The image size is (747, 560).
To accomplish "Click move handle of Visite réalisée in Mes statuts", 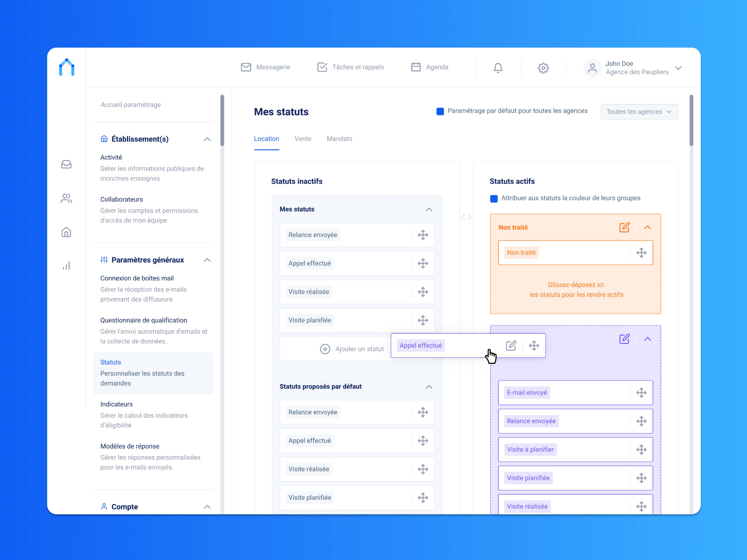I will [423, 292].
